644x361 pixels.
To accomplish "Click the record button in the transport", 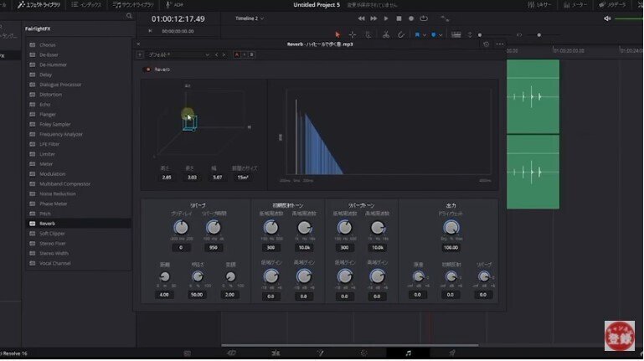I will coord(410,18).
